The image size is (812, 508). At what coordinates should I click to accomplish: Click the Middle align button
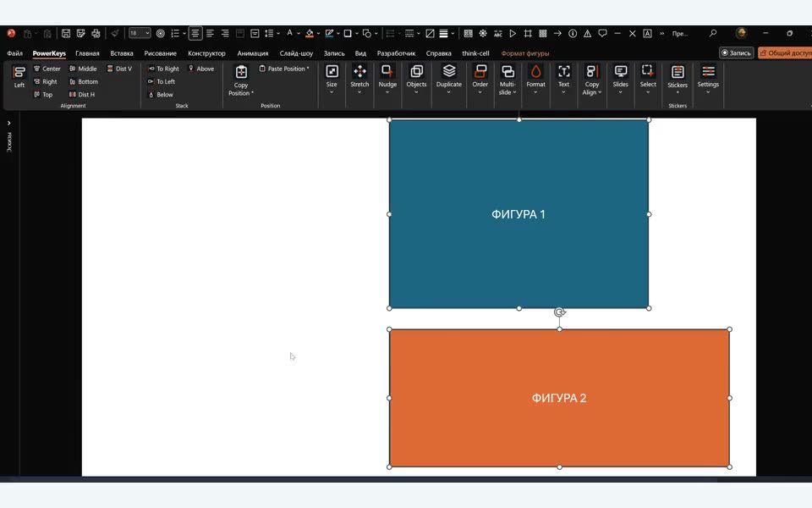(x=84, y=69)
